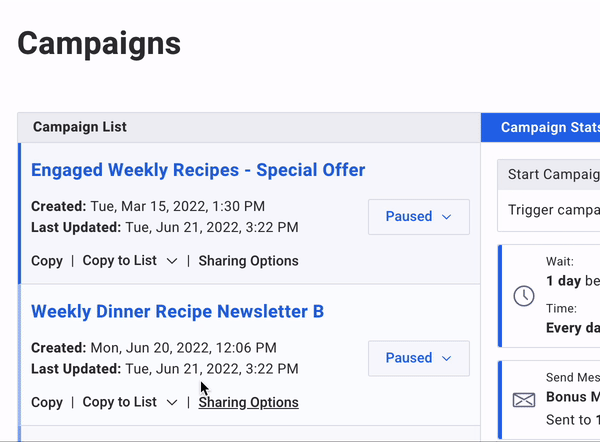Screen dimensions: 600x442
Task: Open Paused status dropdown for Weekly Dinner Newsletter B
Action: tap(419, 358)
